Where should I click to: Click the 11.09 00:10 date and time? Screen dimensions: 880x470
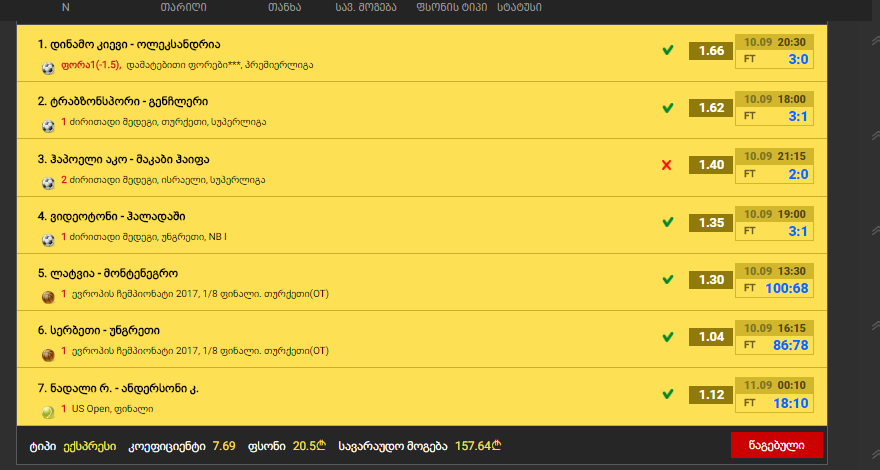pyautogui.click(x=774, y=385)
